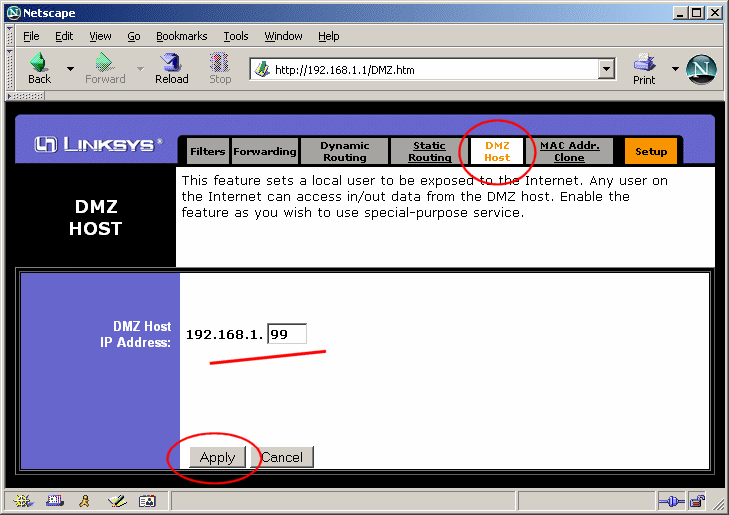Collapse the menu bar grippy handle

10,36
